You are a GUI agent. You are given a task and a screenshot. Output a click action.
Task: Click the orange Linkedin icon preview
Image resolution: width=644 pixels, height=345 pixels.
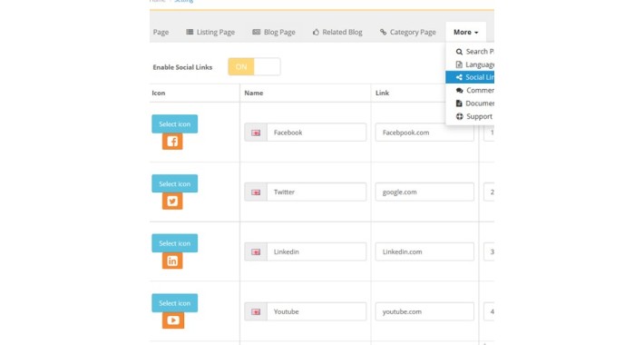pos(172,261)
